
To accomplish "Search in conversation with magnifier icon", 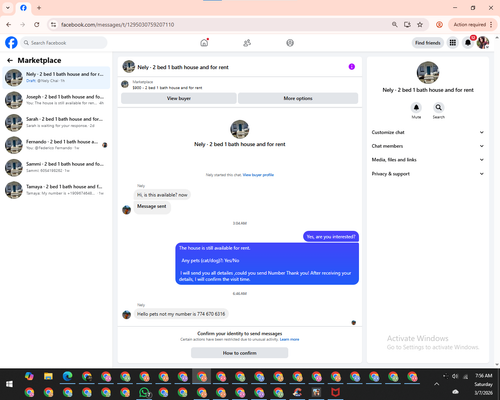I will pos(439,107).
